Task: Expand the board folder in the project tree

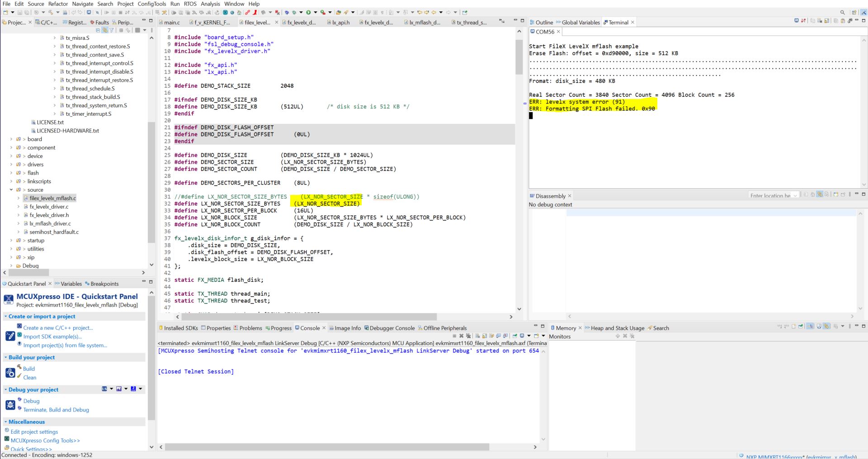Action: [11, 139]
